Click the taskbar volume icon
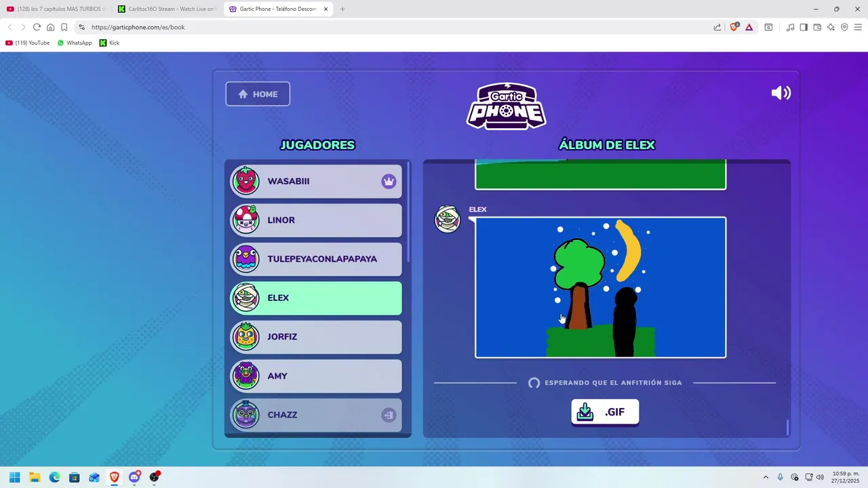 (820, 477)
